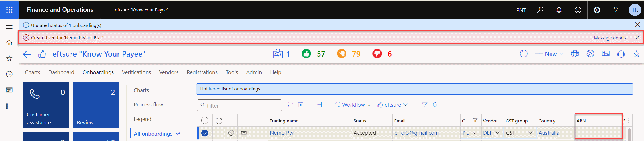This screenshot has width=644, height=141.
Task: Select the Onboardings tab
Action: pyautogui.click(x=98, y=72)
